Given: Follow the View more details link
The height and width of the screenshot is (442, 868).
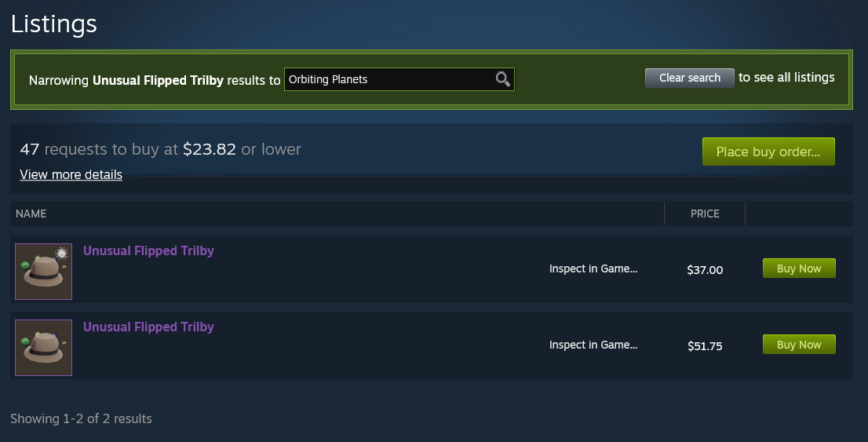Looking at the screenshot, I should (71, 174).
